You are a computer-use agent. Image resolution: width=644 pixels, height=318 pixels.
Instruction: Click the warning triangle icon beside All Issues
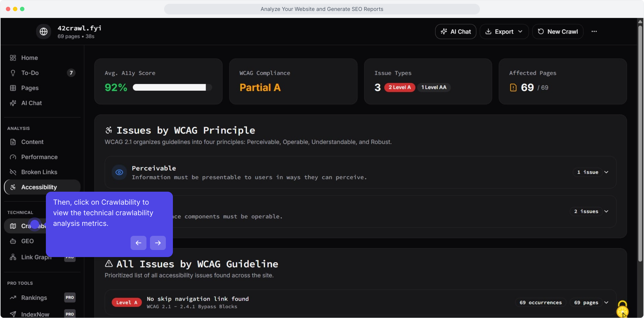(x=109, y=264)
